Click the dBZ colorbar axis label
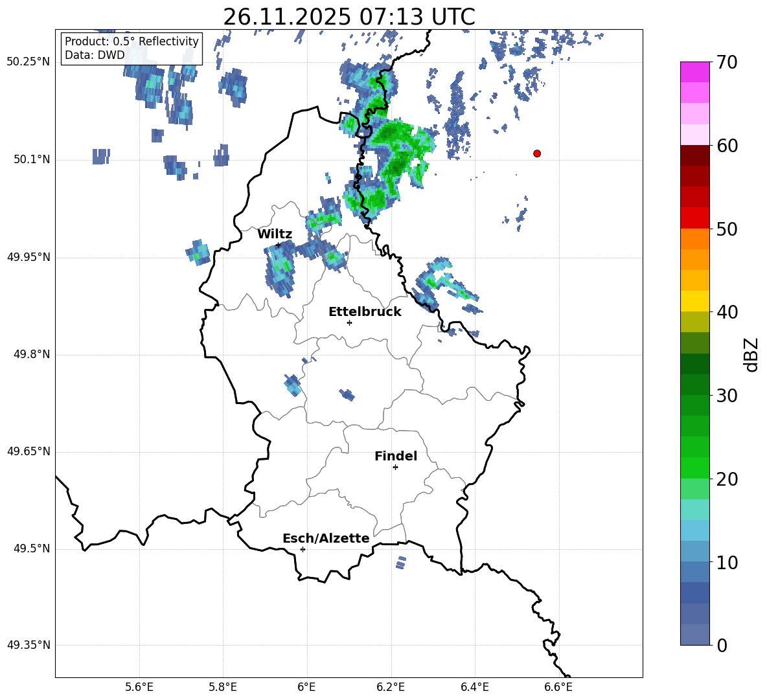 [x=752, y=354]
